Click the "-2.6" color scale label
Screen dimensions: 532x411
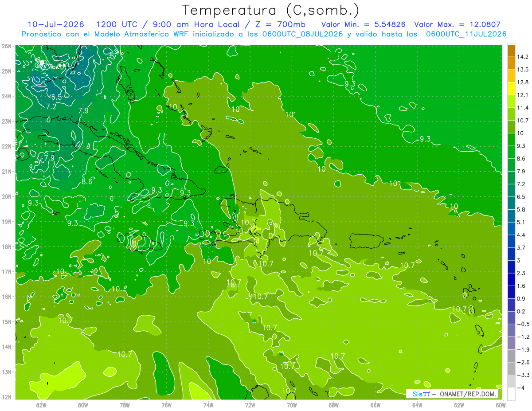[523, 362]
